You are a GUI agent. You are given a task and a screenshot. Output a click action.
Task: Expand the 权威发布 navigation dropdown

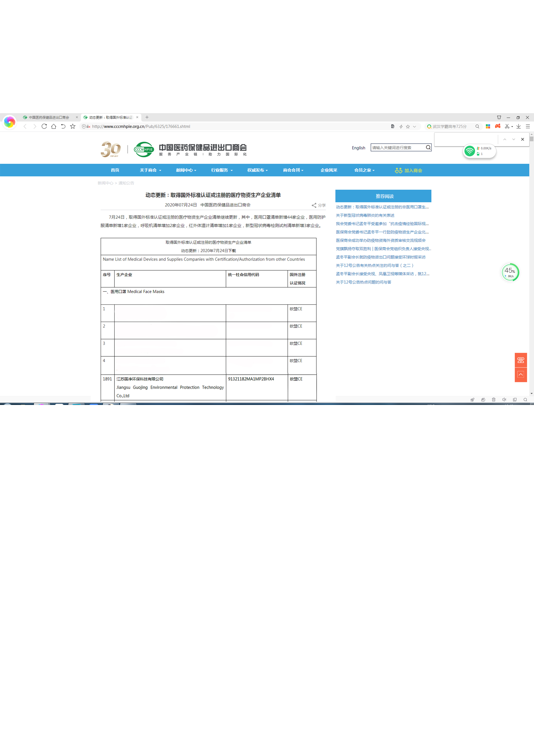pos(257,170)
